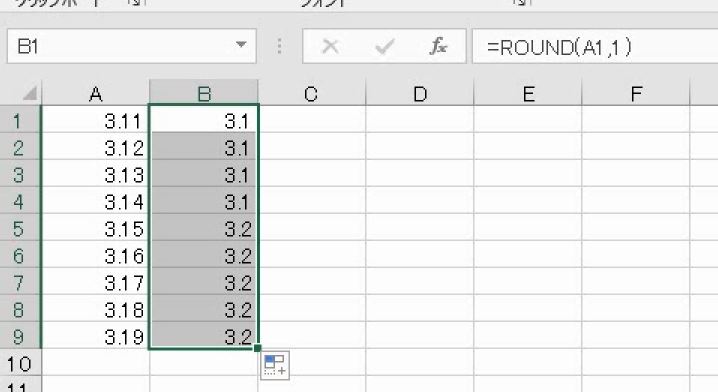This screenshot has width=718, height=392.
Task: Open the Name Box dropdown arrow
Action: click(x=241, y=45)
